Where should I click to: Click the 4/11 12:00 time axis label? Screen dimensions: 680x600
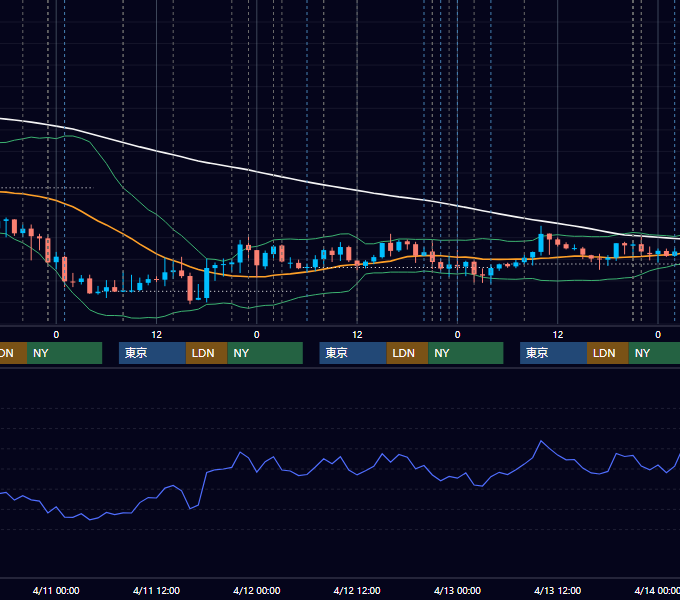pyautogui.click(x=156, y=590)
